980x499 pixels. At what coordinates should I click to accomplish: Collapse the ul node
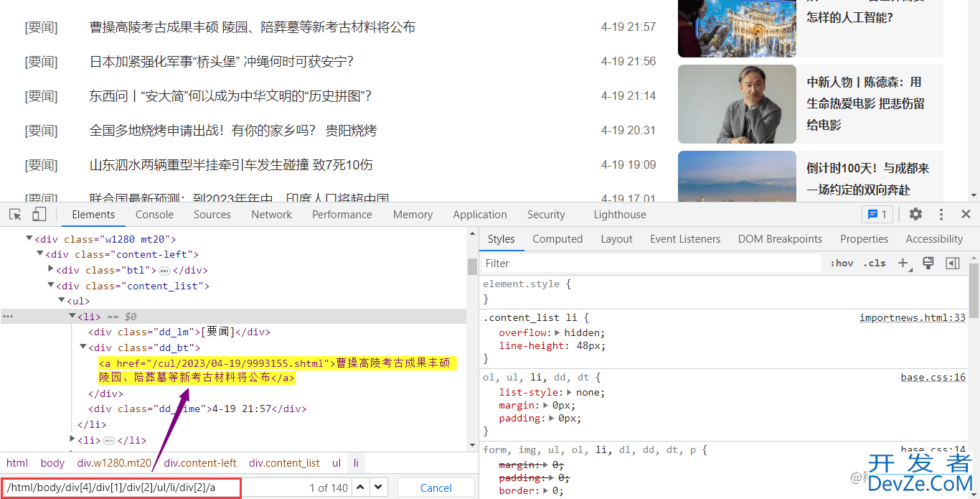click(x=62, y=301)
